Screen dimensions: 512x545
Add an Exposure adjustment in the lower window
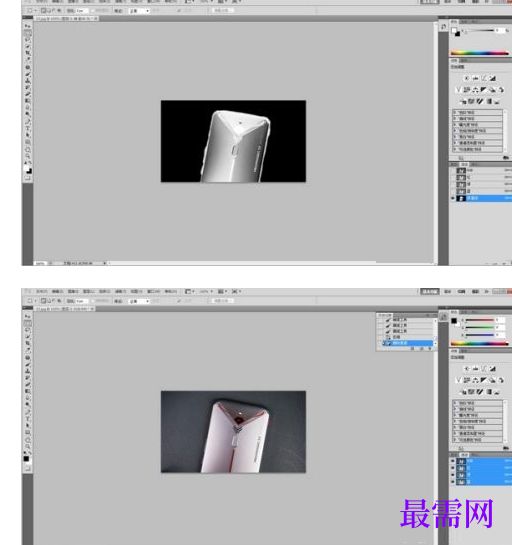click(x=493, y=369)
